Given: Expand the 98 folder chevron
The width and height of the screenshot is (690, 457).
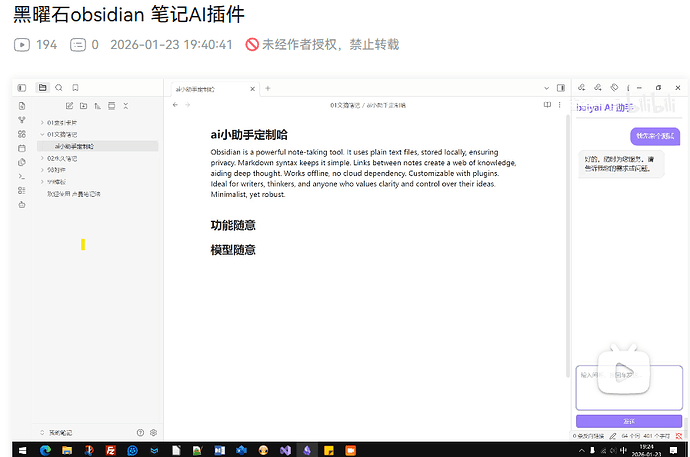Looking at the screenshot, I should click(x=42, y=170).
